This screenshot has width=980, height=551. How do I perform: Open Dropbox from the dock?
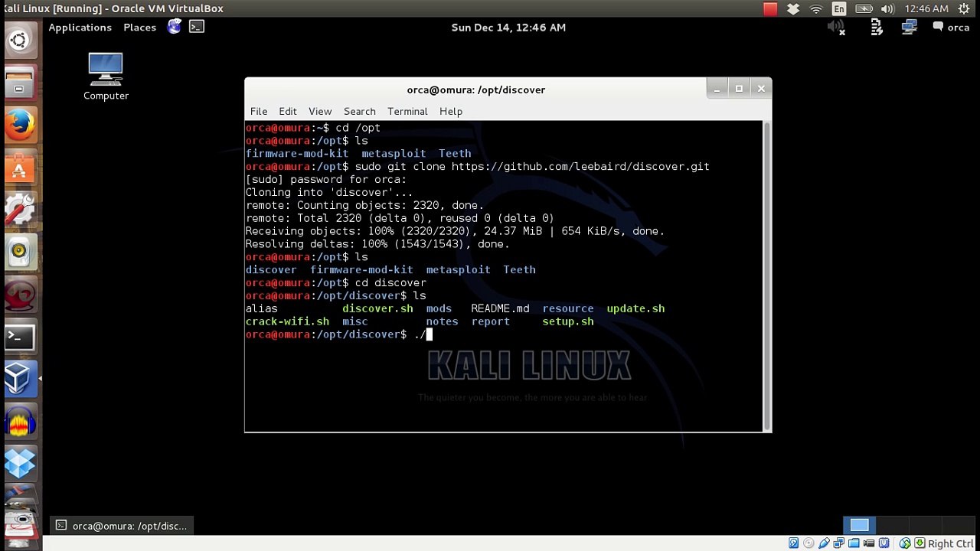[x=19, y=462]
